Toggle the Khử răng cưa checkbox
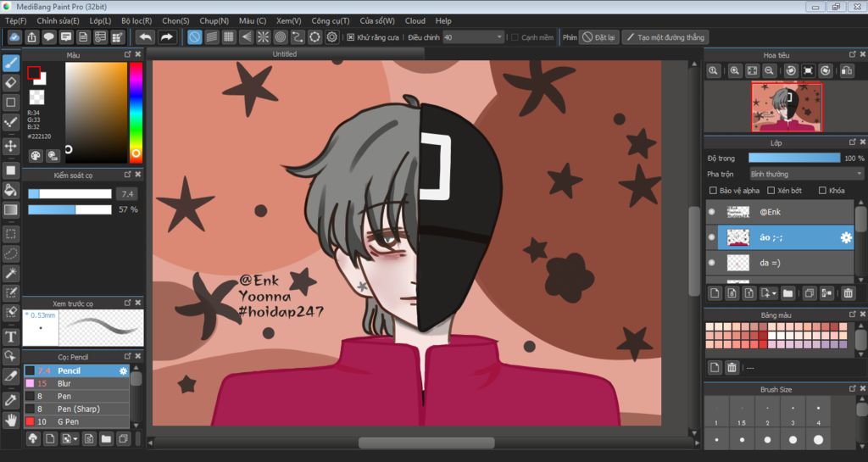The image size is (868, 462). tap(350, 37)
